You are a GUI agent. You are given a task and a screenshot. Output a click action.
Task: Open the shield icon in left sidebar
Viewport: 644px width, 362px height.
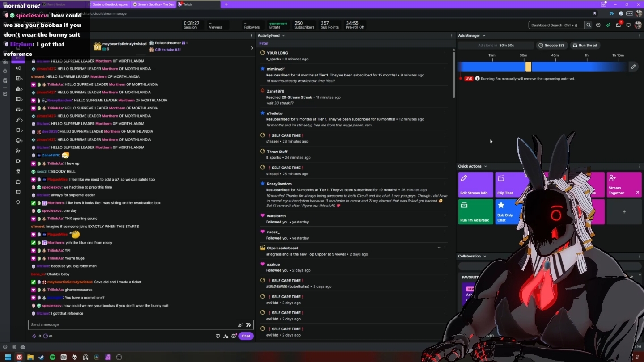pyautogui.click(x=18, y=202)
